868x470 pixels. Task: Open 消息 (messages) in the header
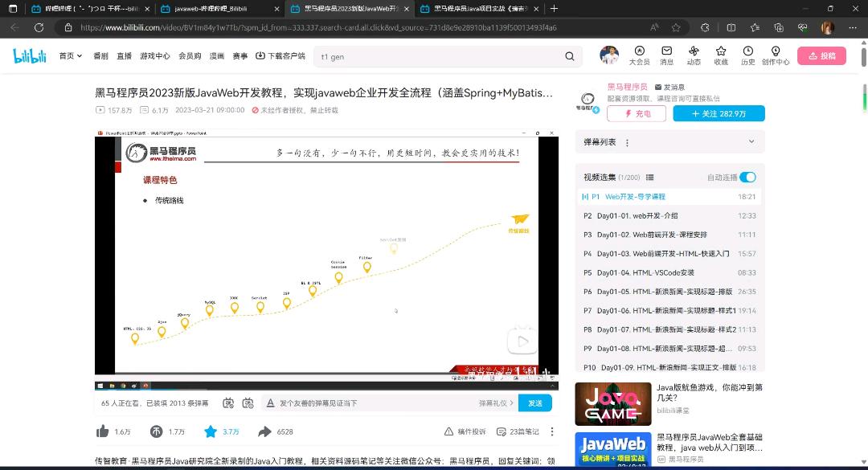(666, 55)
